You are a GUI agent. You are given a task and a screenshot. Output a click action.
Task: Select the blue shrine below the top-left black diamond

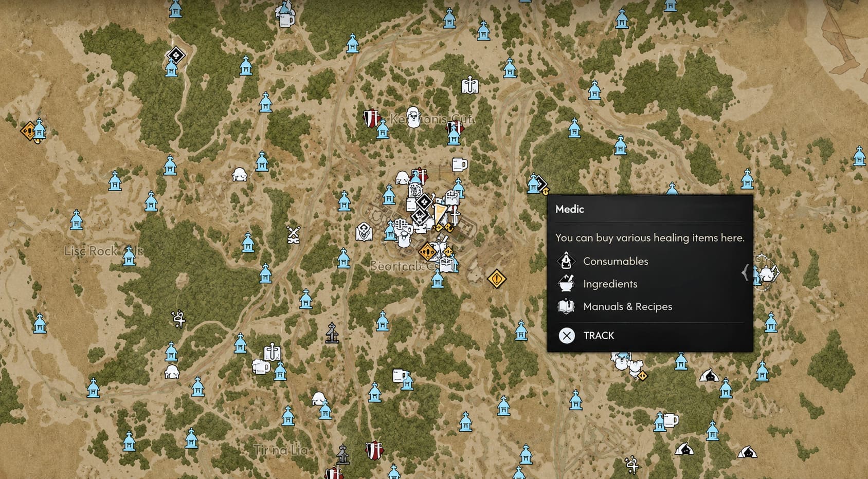pyautogui.click(x=171, y=67)
